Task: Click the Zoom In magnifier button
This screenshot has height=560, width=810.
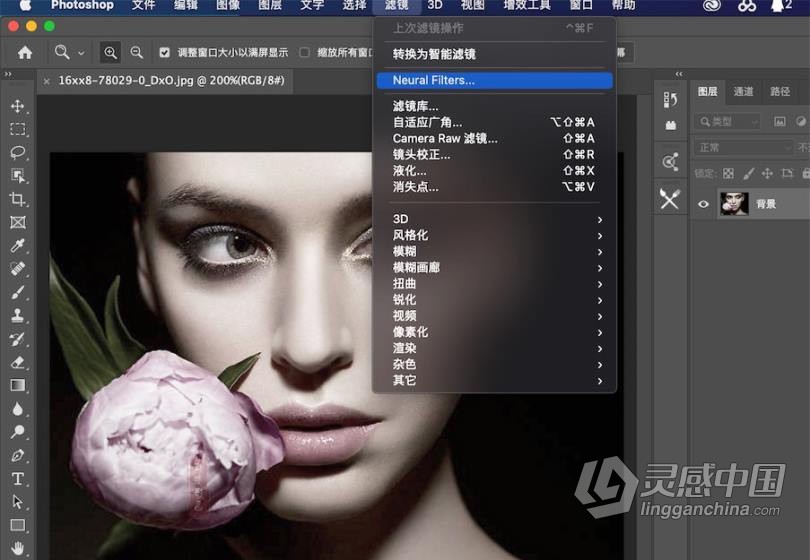Action: [110, 52]
